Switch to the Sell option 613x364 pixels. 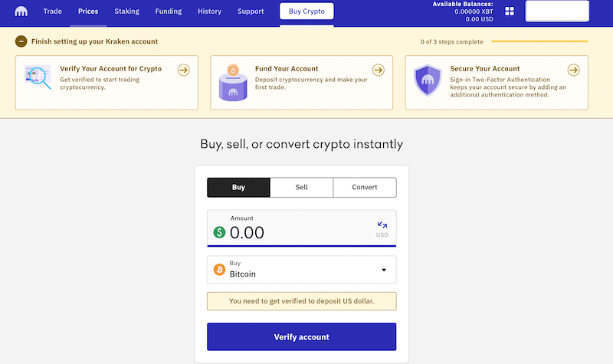coord(301,187)
